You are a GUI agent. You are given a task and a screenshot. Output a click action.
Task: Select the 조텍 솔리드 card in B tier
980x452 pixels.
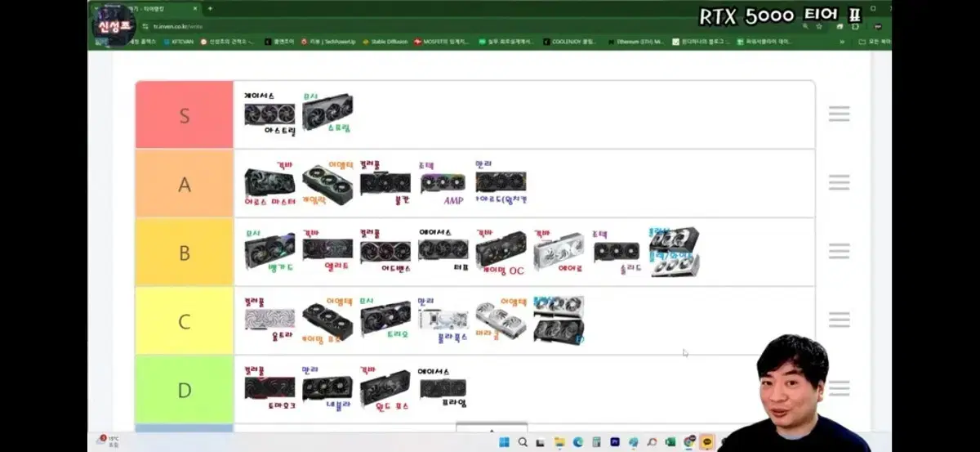click(617, 251)
